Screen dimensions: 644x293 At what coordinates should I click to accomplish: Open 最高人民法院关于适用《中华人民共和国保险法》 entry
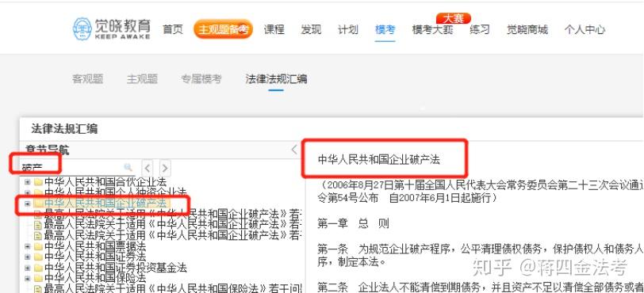[174, 289]
